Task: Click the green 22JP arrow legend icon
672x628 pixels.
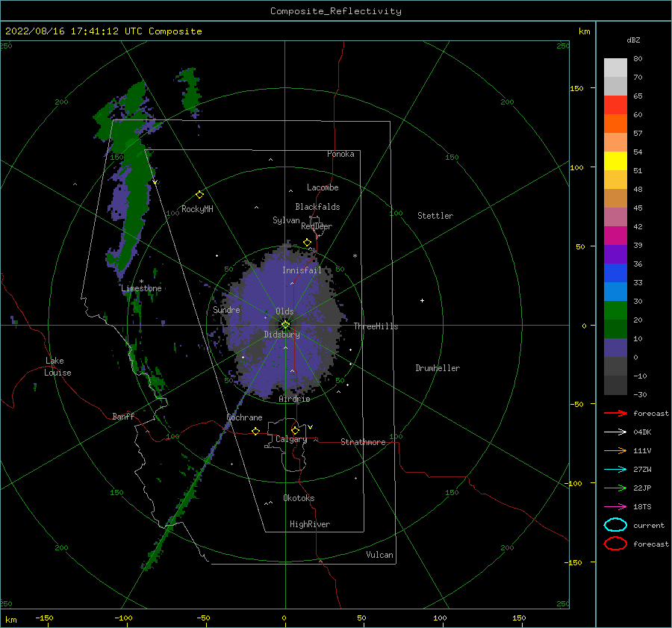Action: 615,488
